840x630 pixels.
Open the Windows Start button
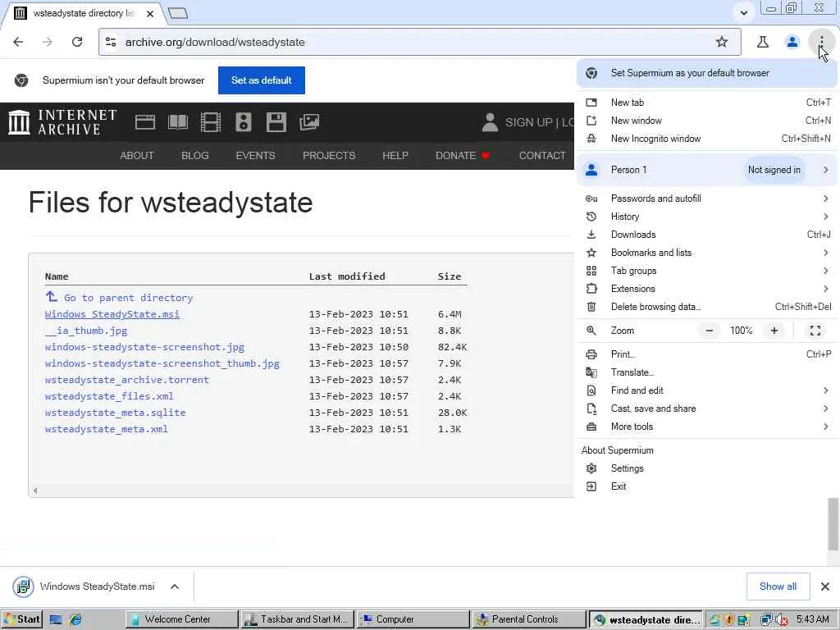pyautogui.click(x=21, y=619)
